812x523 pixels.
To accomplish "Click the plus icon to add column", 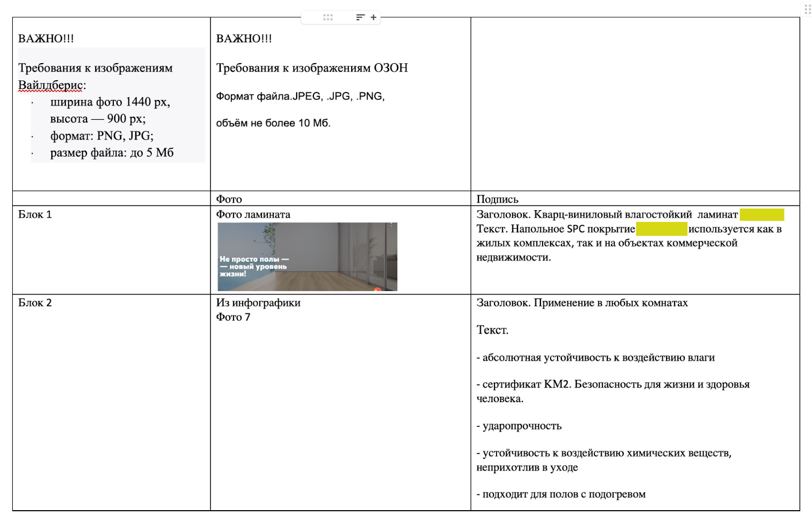I will [374, 18].
